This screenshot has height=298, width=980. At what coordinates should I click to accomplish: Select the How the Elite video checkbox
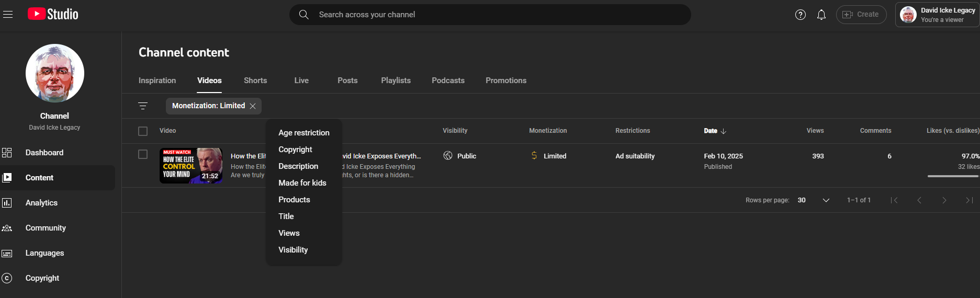(x=143, y=154)
